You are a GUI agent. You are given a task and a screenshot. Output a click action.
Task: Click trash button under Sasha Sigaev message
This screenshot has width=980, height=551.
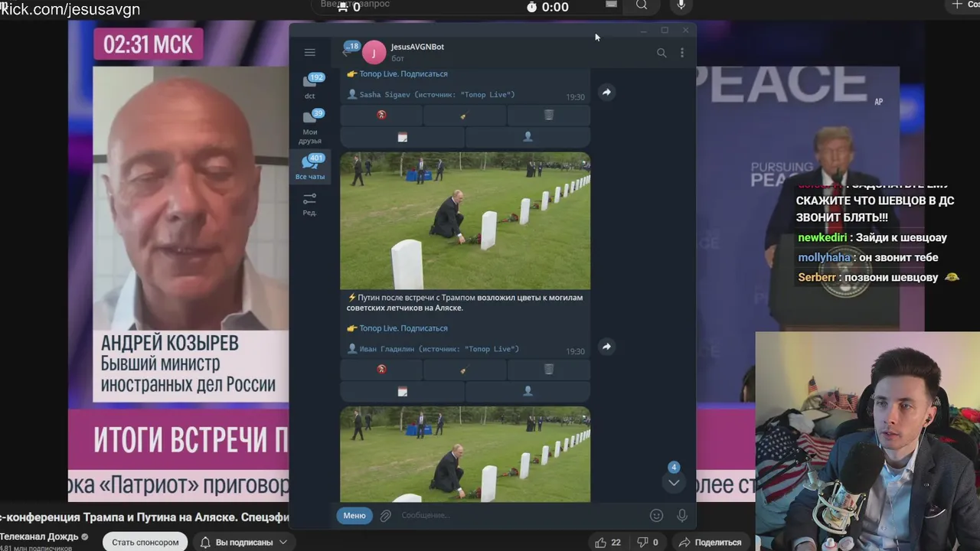[x=549, y=115]
